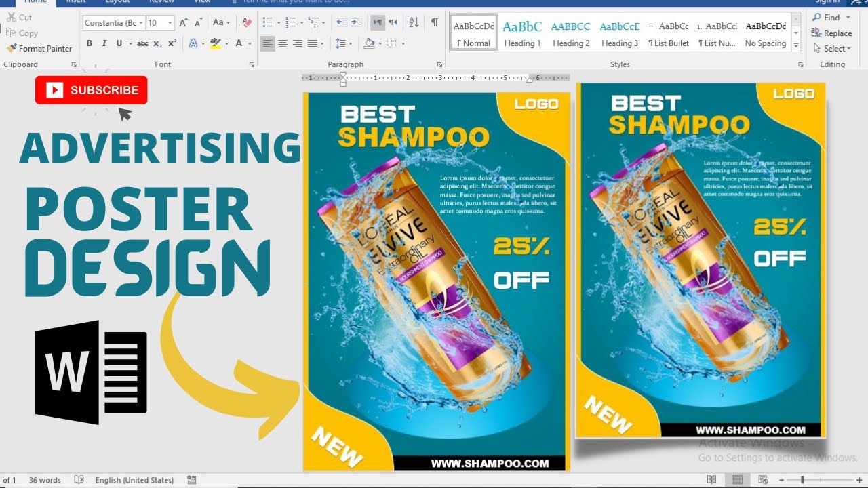Open Font dialog launcher
The height and width of the screenshot is (488, 868).
pyautogui.click(x=252, y=65)
